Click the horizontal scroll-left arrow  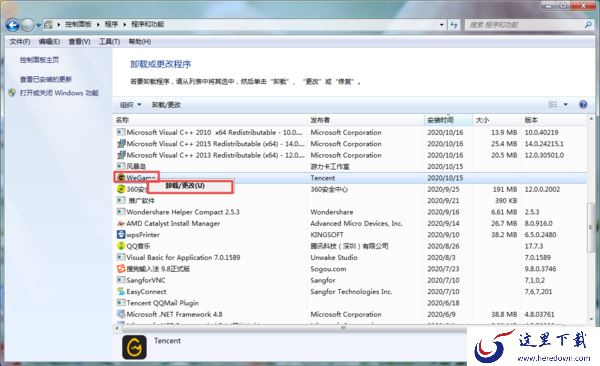click(x=117, y=328)
